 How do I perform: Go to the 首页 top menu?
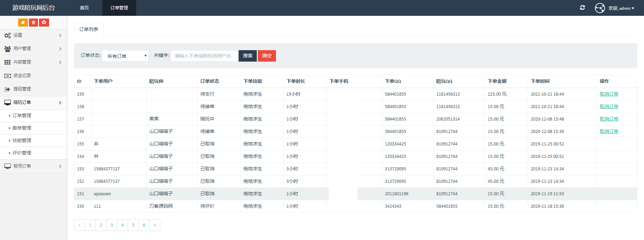tap(84, 8)
